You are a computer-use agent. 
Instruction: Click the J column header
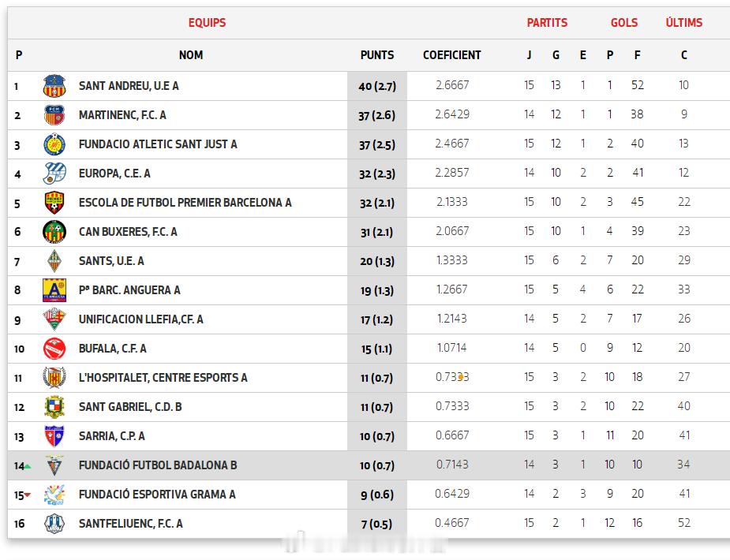coord(529,55)
